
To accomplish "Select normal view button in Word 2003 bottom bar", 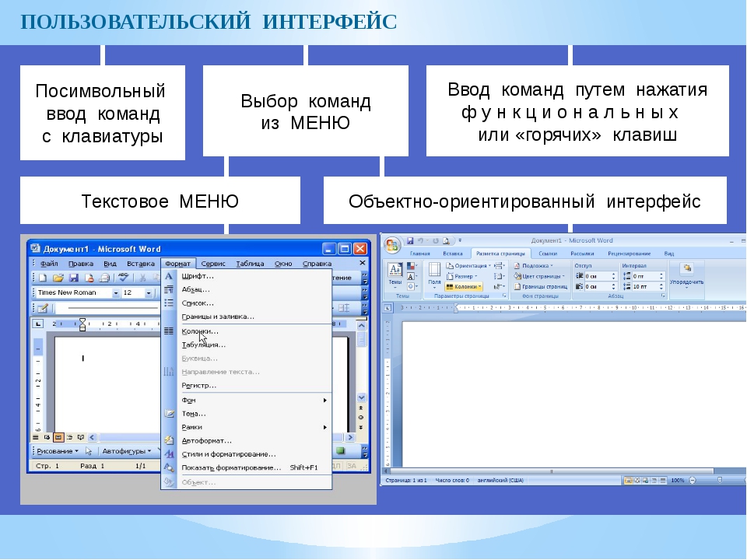I will coord(36,437).
